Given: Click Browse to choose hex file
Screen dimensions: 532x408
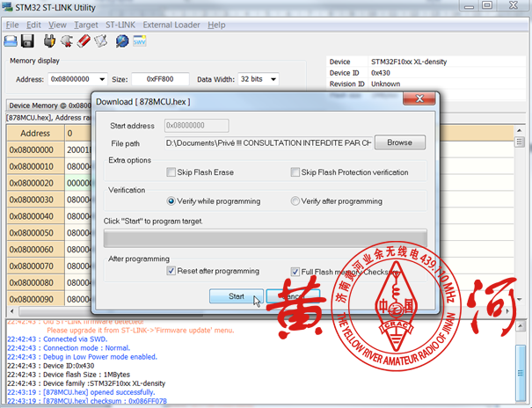Looking at the screenshot, I should [x=399, y=142].
